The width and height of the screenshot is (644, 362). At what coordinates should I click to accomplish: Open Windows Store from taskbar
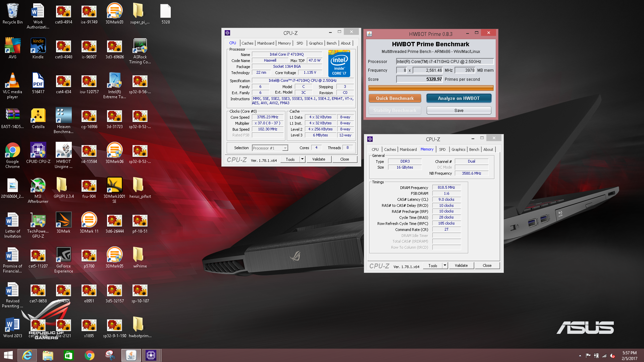pyautogui.click(x=68, y=355)
